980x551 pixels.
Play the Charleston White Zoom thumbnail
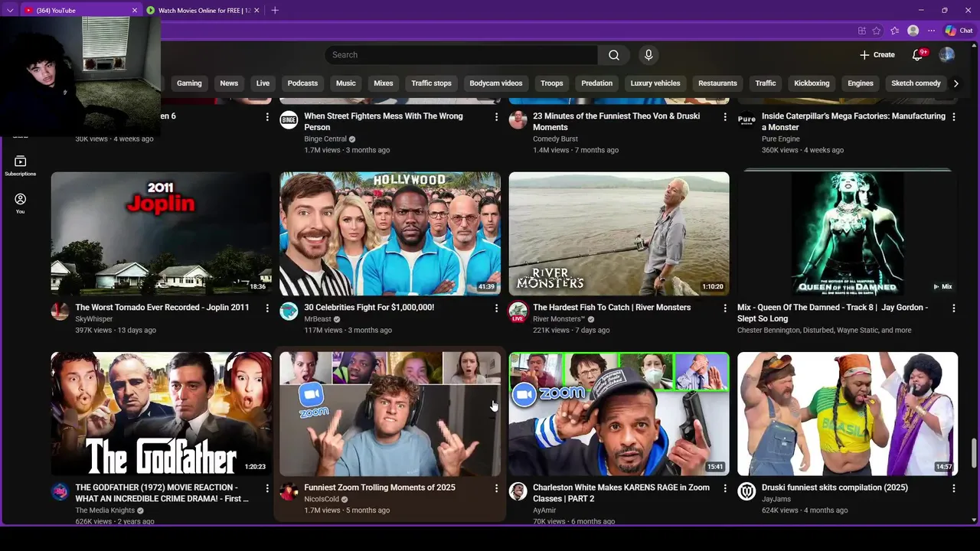tap(619, 414)
